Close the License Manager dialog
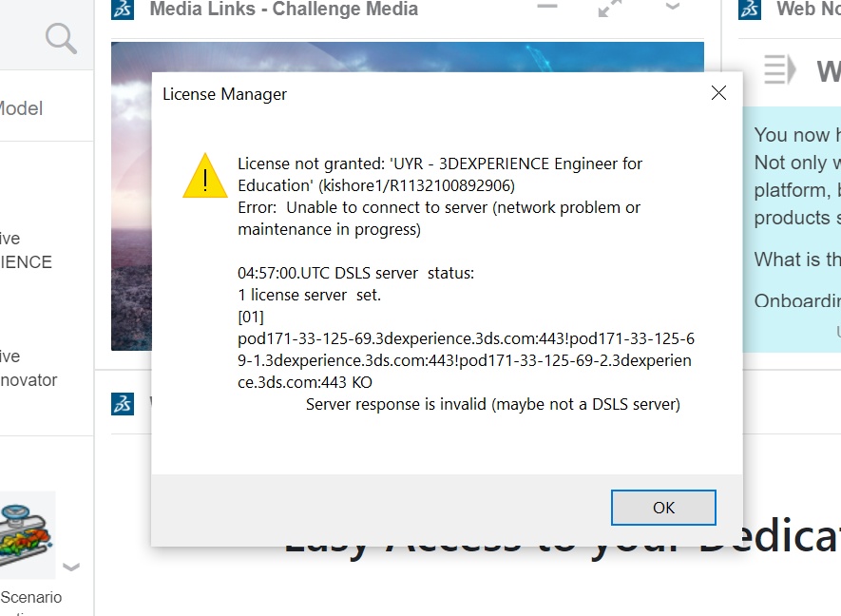 pos(718,93)
